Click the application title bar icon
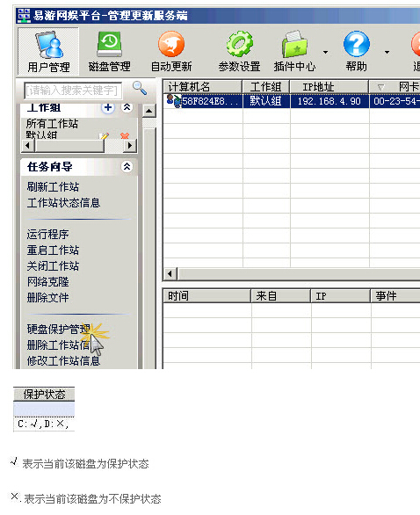 [x=24, y=16]
